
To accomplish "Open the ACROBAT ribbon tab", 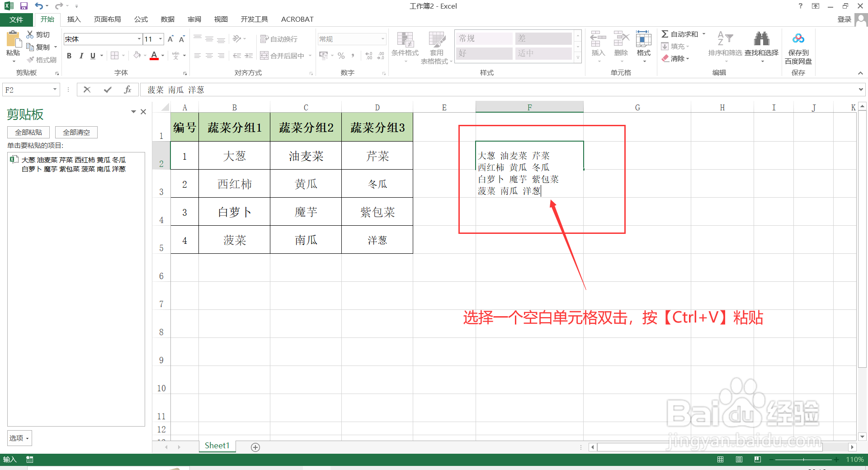I will click(297, 19).
